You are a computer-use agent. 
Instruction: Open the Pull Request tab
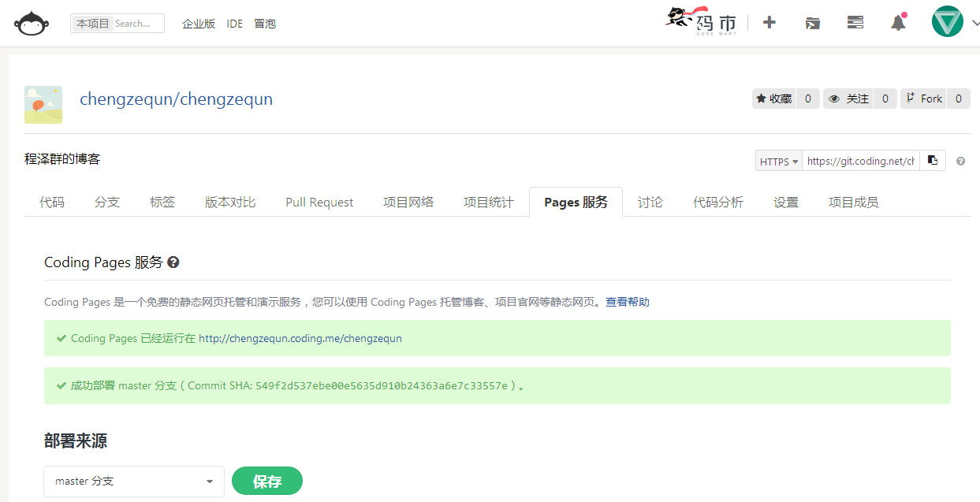(319, 203)
